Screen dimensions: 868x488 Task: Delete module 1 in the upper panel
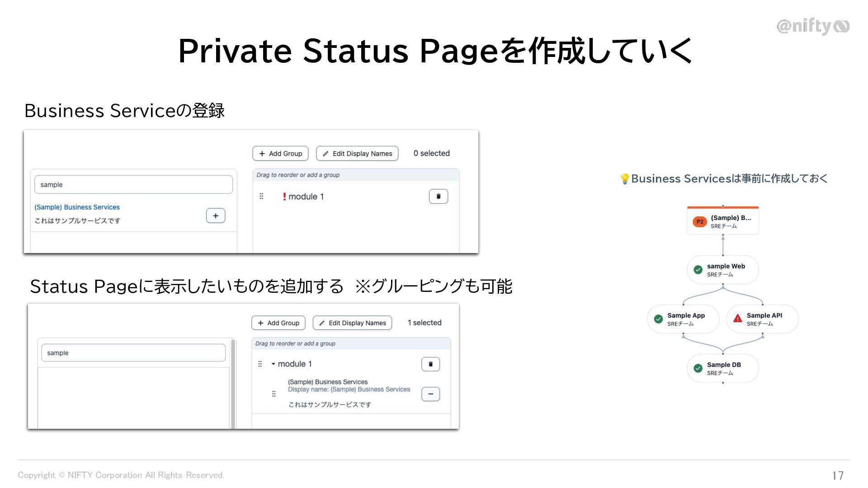[x=438, y=197]
